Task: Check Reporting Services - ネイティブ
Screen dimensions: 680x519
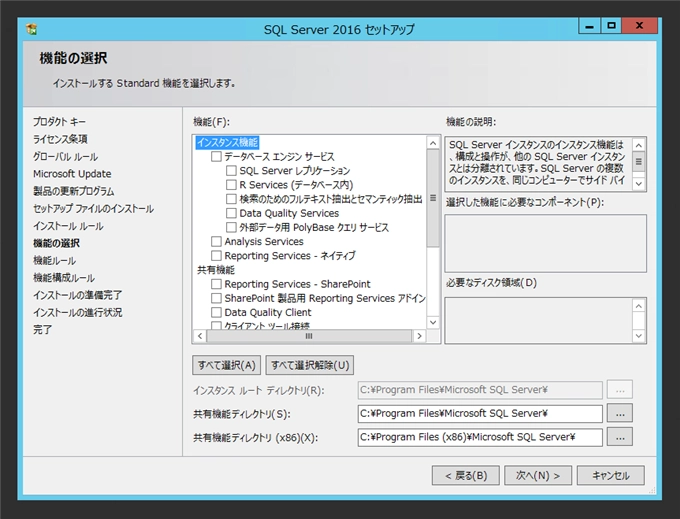Action: 216,255
